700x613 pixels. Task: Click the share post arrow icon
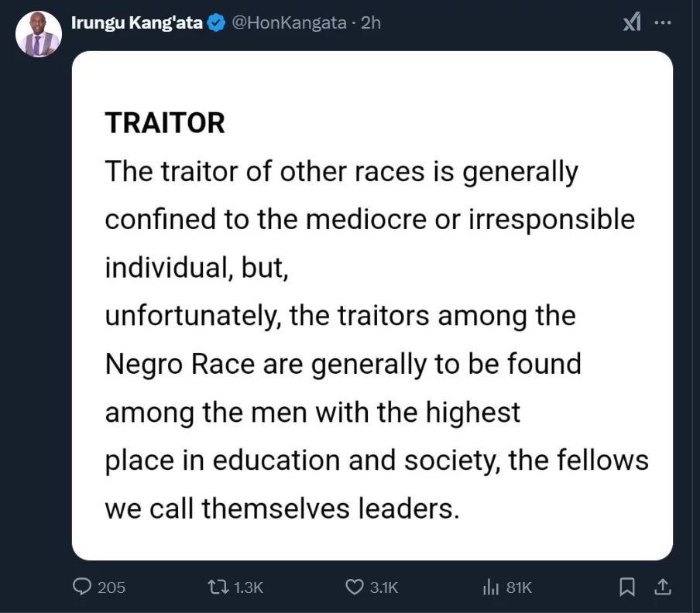664,587
